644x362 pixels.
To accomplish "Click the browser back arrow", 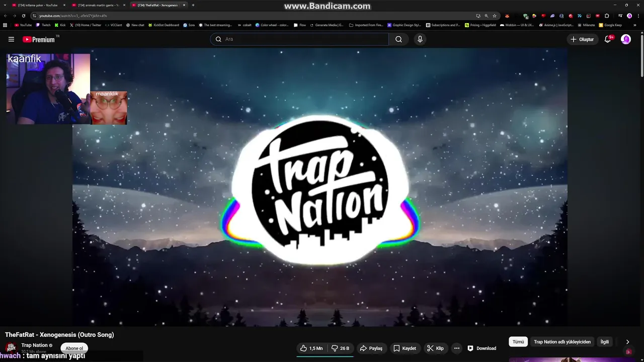I will click(x=6, y=16).
